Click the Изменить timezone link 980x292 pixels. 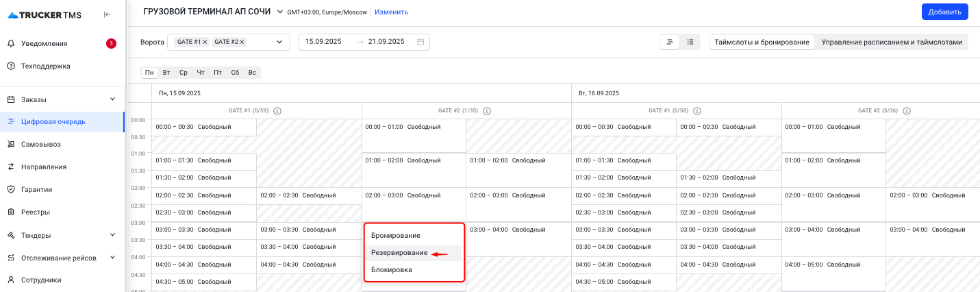click(x=391, y=12)
